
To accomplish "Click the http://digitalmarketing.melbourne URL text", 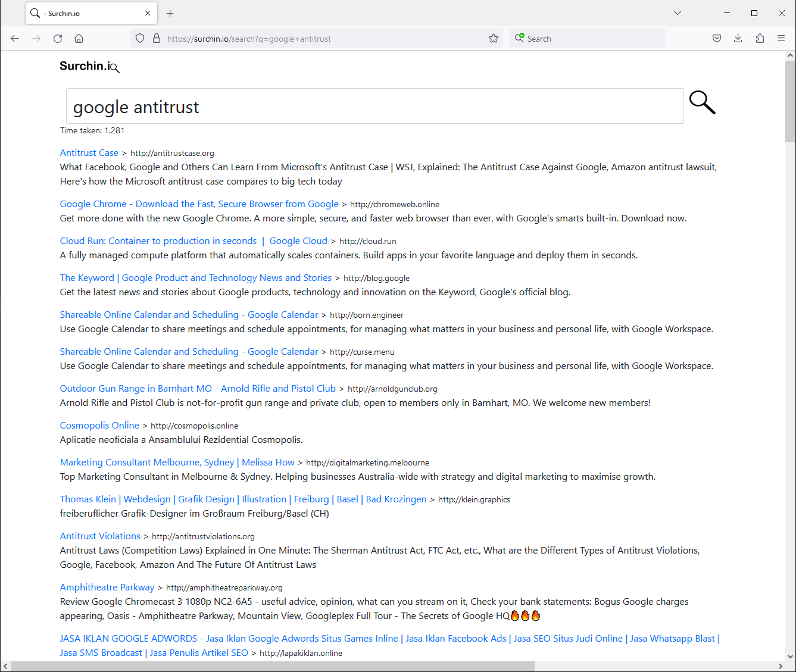I will pyautogui.click(x=367, y=463).
